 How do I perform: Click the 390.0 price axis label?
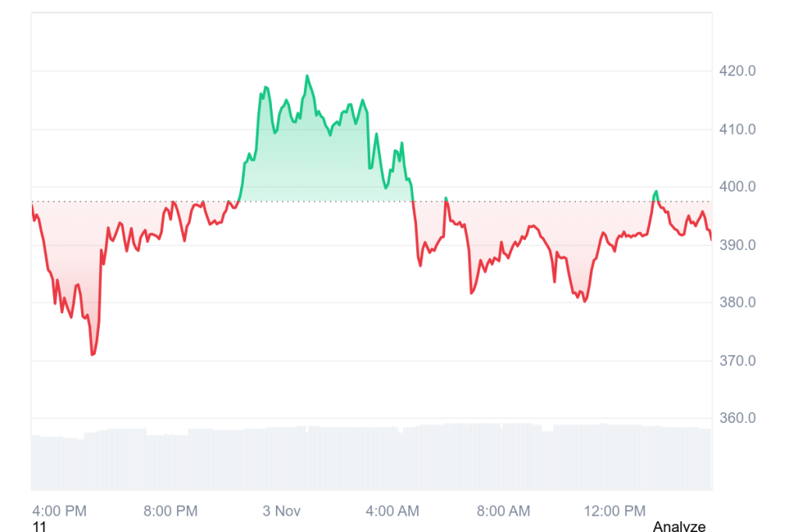pyautogui.click(x=737, y=245)
